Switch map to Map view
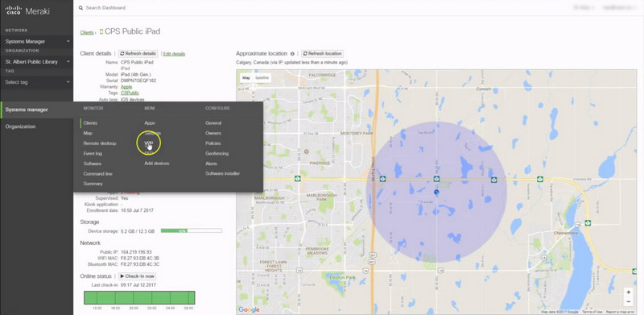The height and width of the screenshot is (315, 644). click(246, 77)
